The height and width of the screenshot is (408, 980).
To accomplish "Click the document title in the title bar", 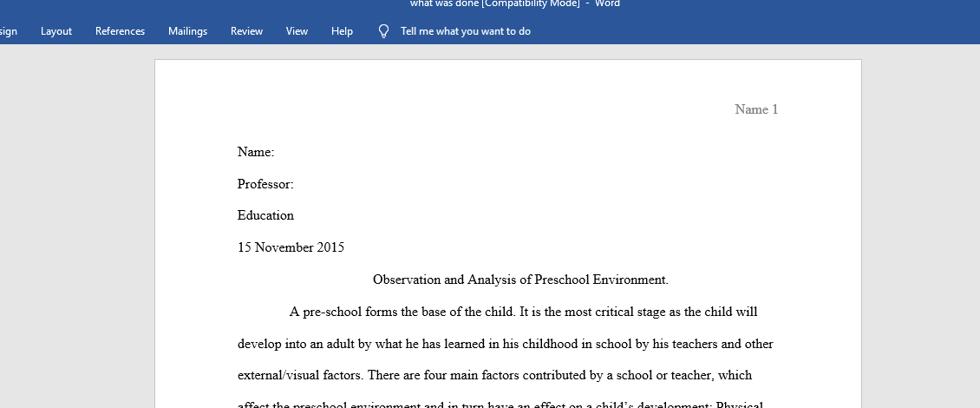I will (x=515, y=3).
